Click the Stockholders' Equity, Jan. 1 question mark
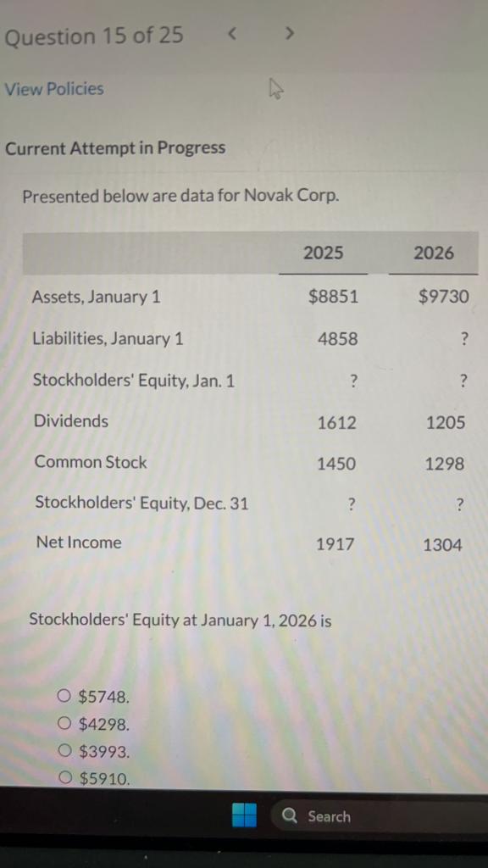The height and width of the screenshot is (868, 488). tap(353, 381)
